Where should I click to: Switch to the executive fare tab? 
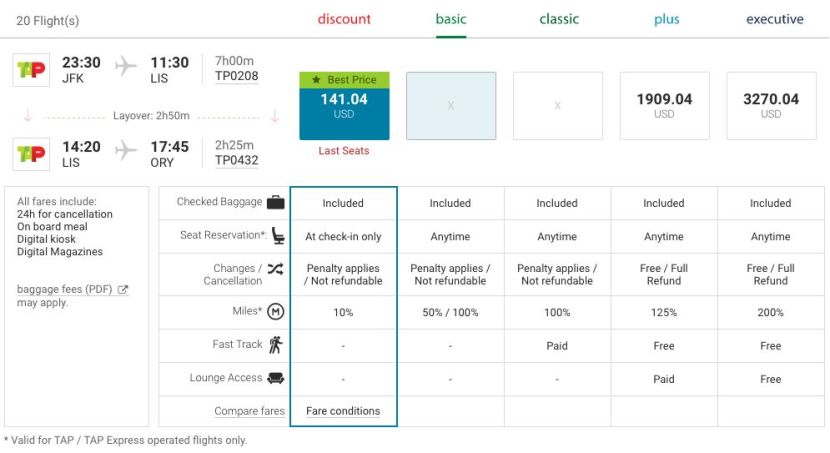click(775, 19)
